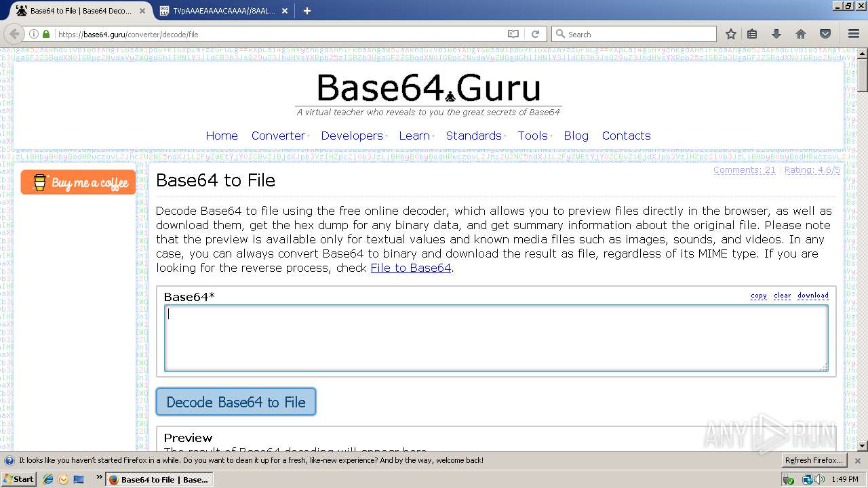Expand the Tools navigation menu
This screenshot has width=868, height=488.
(532, 136)
